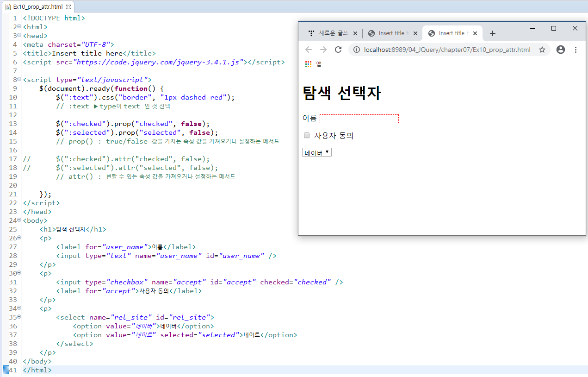Click the 탐색 선택자 heading in browser
This screenshot has height=377, width=588.
pos(341,94)
